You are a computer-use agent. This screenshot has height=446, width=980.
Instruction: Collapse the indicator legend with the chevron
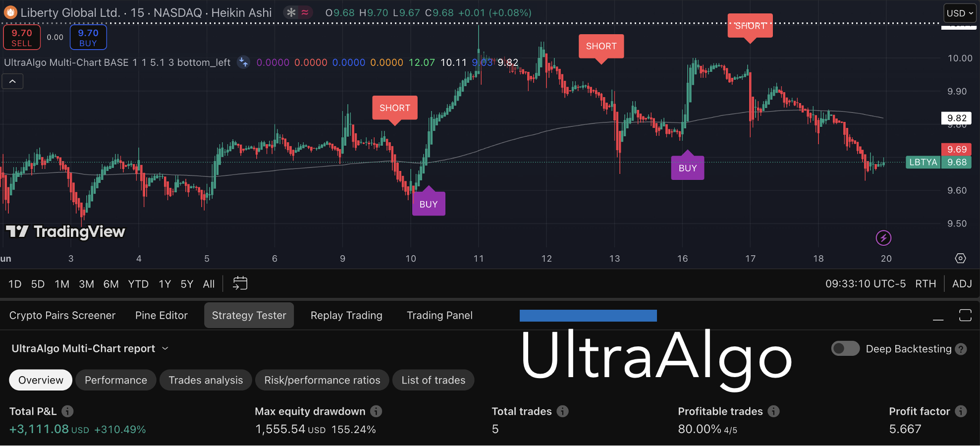pyautogui.click(x=12, y=81)
